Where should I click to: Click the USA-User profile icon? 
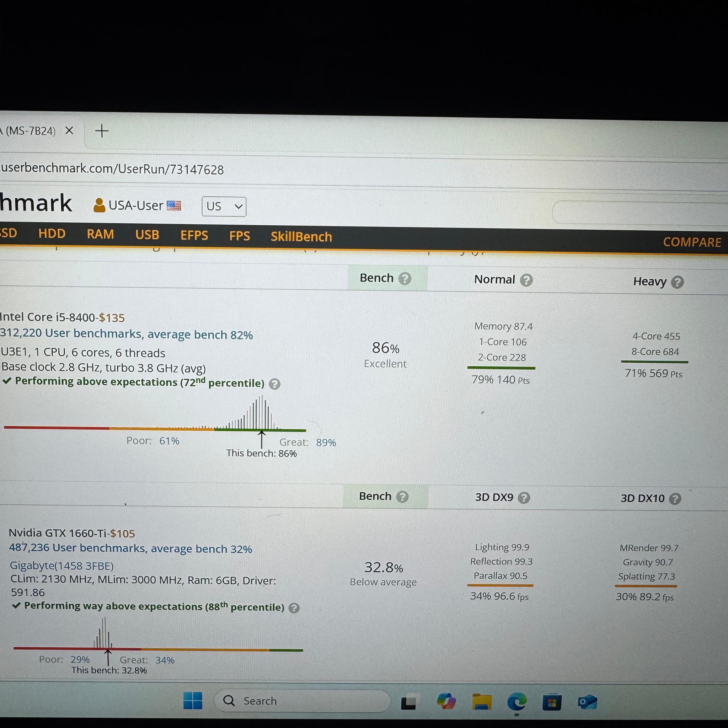(99, 205)
